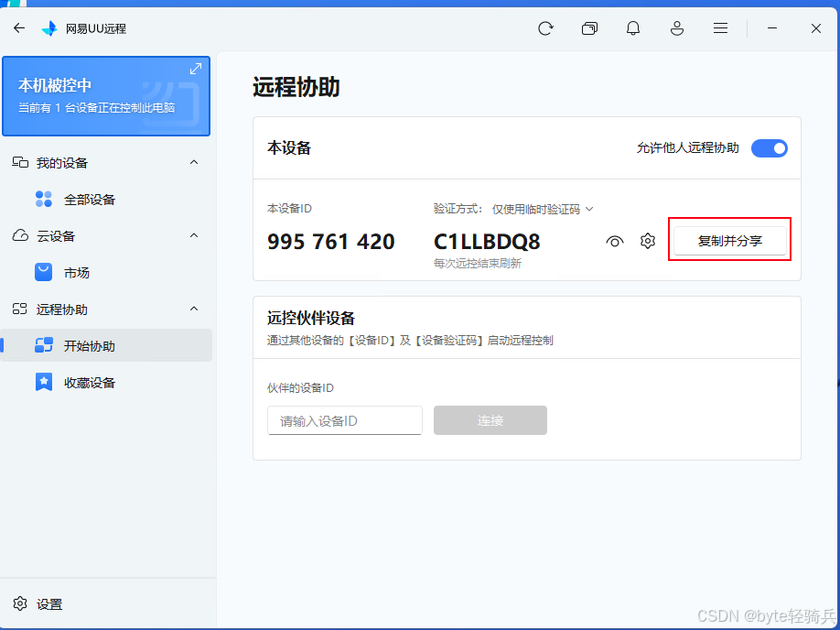Open the 验证方式 dropdown

click(x=542, y=209)
